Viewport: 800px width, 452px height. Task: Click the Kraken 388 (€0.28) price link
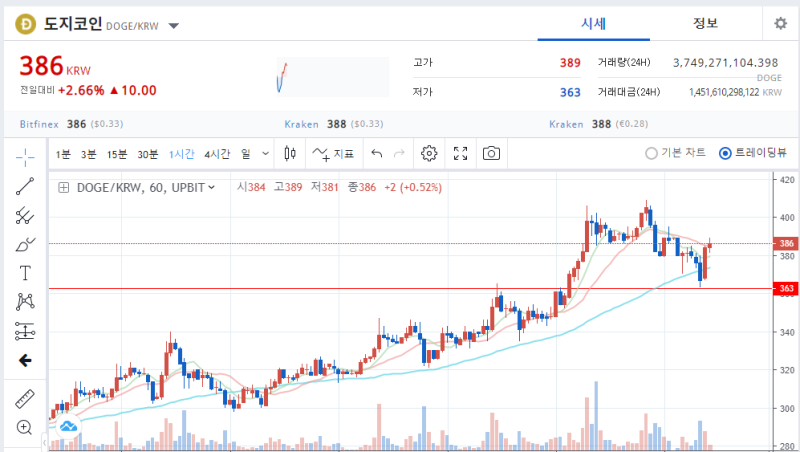tap(597, 124)
